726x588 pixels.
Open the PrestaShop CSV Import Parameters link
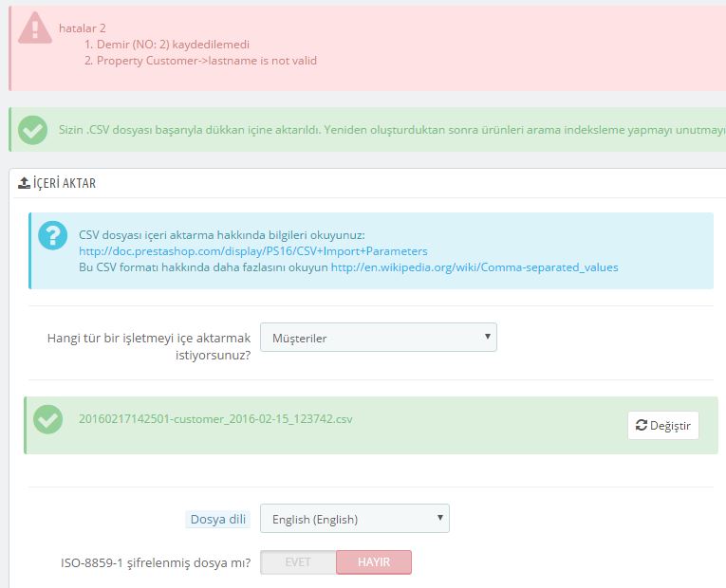(x=252, y=251)
